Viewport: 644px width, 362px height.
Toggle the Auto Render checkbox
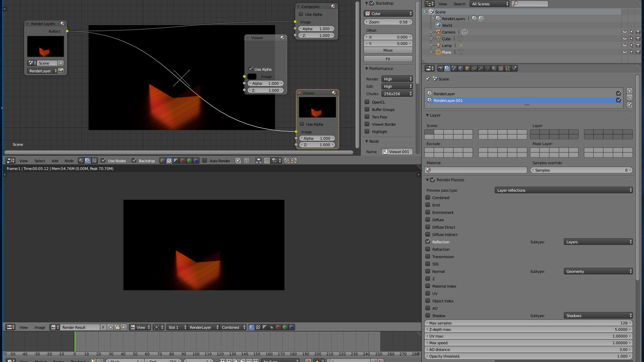click(x=205, y=161)
